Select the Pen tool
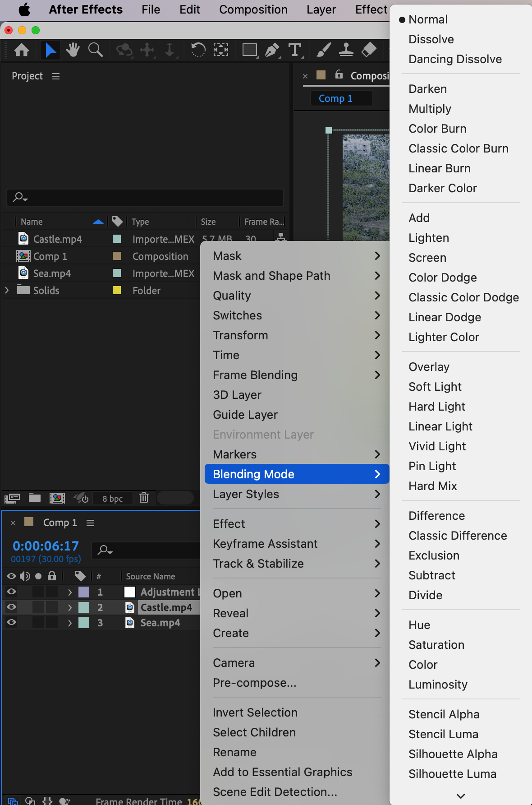Image resolution: width=532 pixels, height=805 pixels. pyautogui.click(x=272, y=50)
